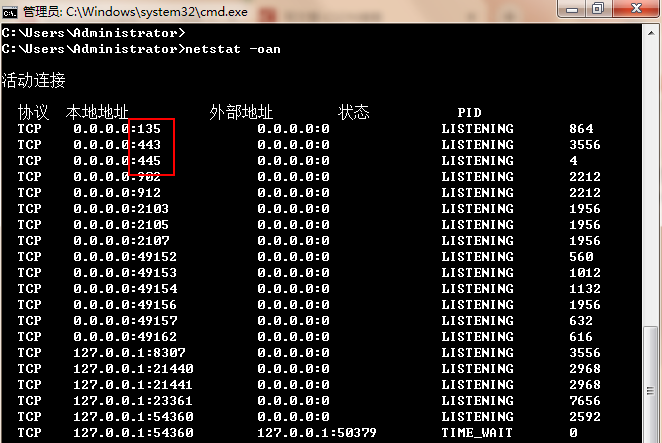
Task: Click PID value 1012
Action: pos(585,273)
